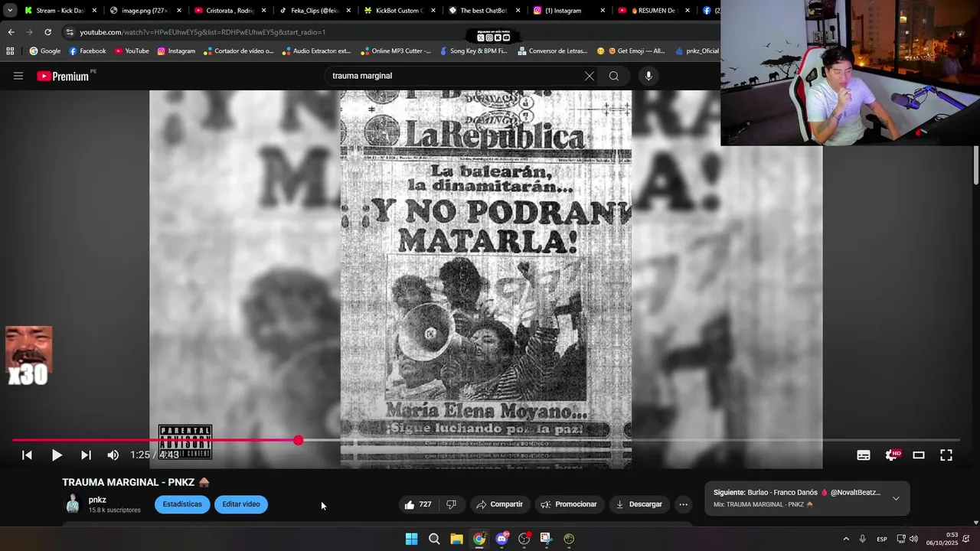Screen dimensions: 980x551
Task: Open the Get Emoji bookmark
Action: [631, 51]
